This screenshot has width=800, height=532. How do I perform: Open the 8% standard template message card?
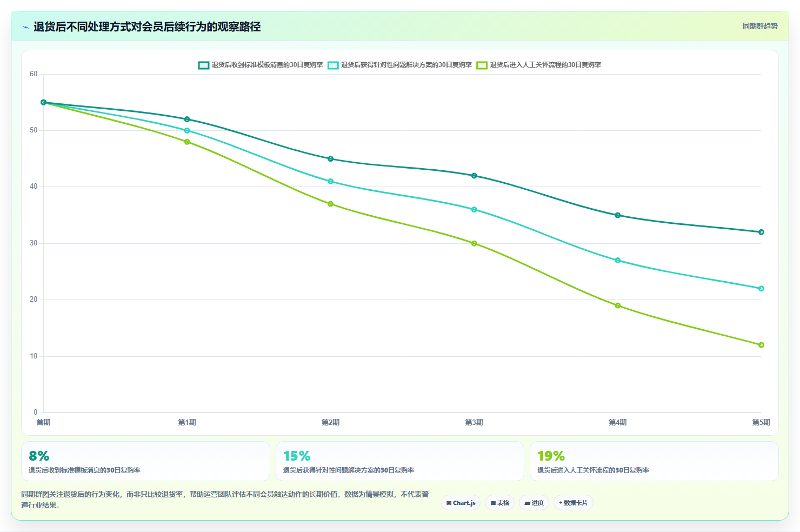pos(145,461)
